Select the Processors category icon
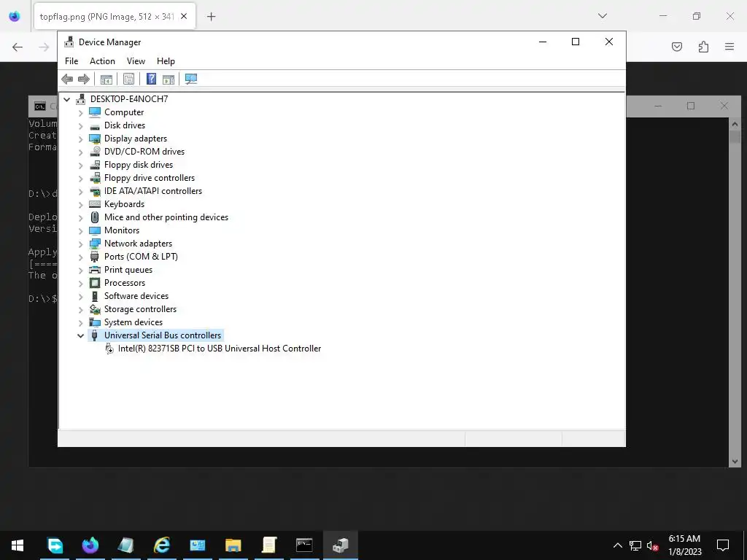747x560 pixels. pyautogui.click(x=95, y=283)
